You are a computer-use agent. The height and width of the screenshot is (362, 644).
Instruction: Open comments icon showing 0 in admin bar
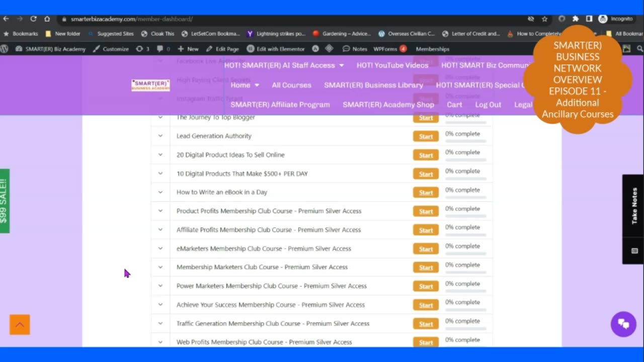163,49
